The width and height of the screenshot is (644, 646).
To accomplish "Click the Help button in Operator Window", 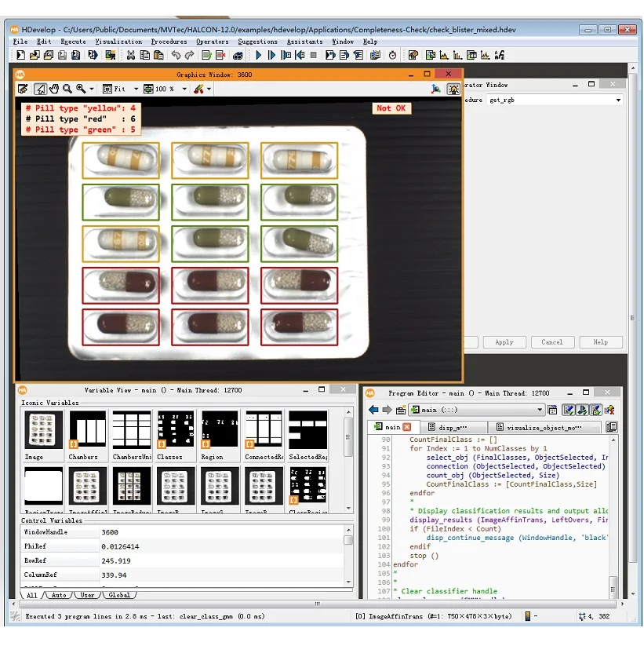I will coord(600,342).
